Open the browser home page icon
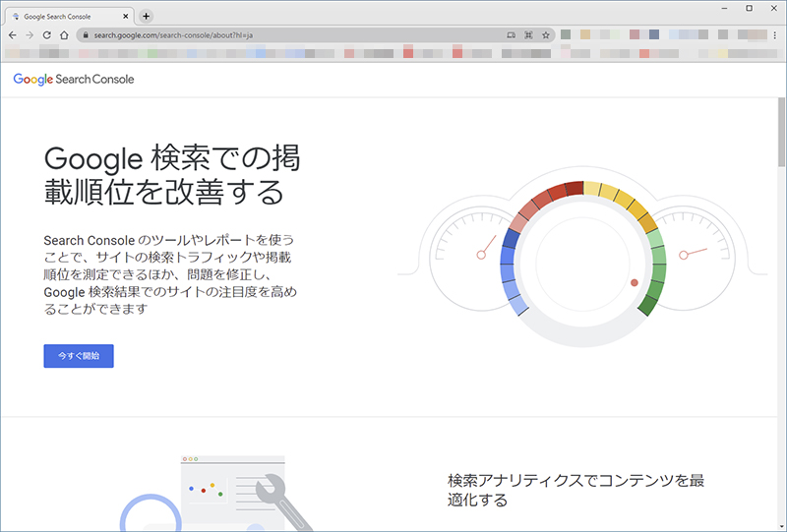Screen dimensions: 787x532 pos(64,35)
